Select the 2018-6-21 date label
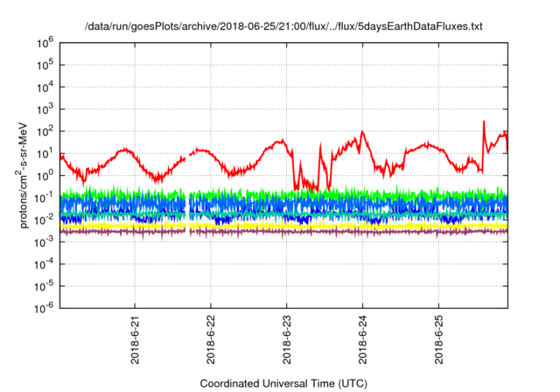560x392 pixels. click(x=135, y=339)
